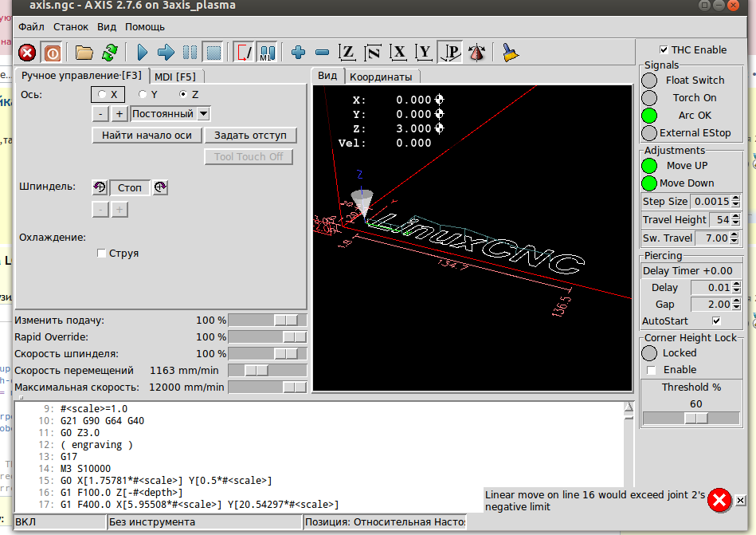Adjust Максимальная скорость slider
The height and width of the screenshot is (535, 756).
coord(268,387)
